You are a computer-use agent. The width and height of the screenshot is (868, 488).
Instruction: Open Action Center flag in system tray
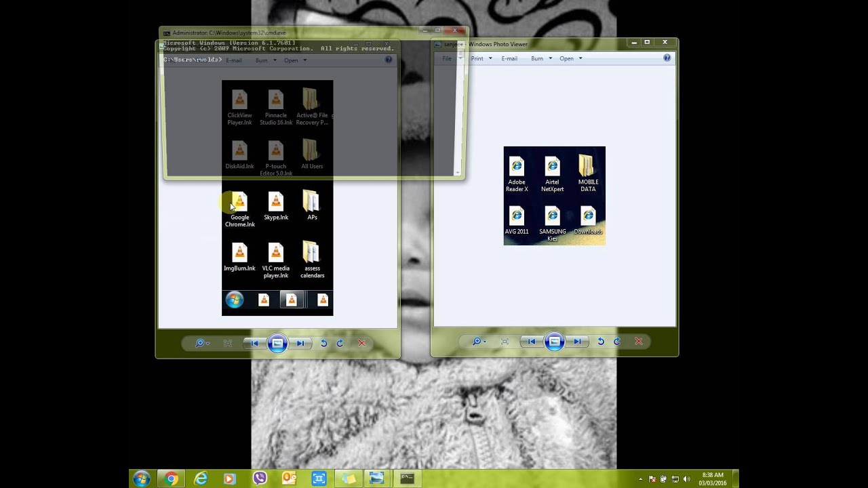click(x=652, y=479)
